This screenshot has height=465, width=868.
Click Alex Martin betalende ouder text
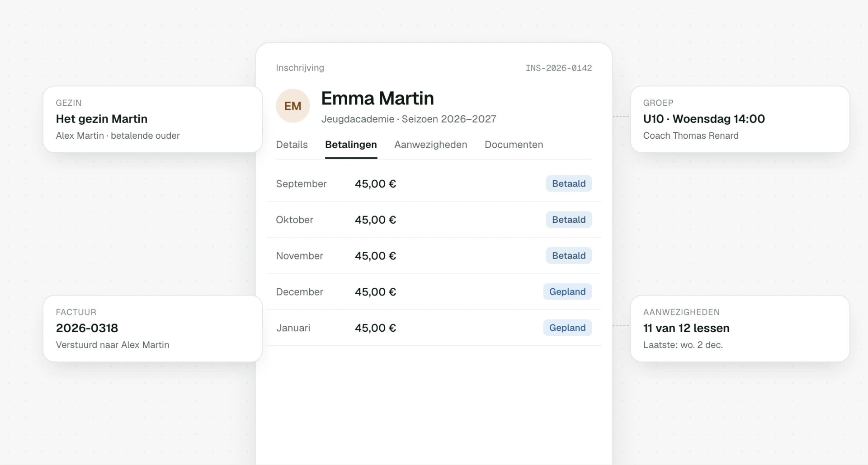[118, 136]
